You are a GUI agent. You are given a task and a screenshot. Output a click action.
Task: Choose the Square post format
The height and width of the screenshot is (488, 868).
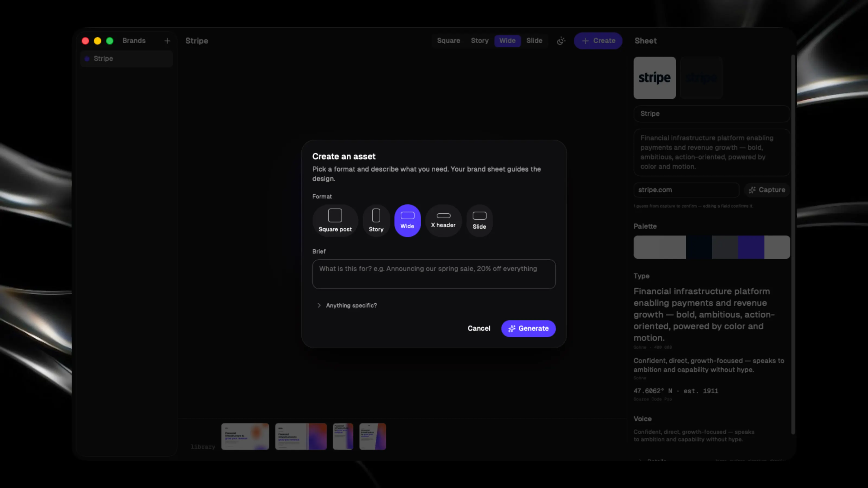(x=335, y=221)
